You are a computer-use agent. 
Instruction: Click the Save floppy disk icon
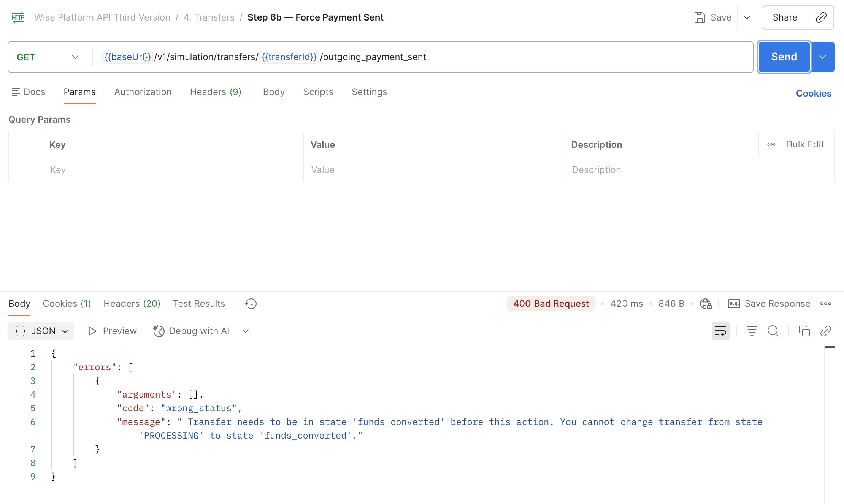pyautogui.click(x=700, y=17)
